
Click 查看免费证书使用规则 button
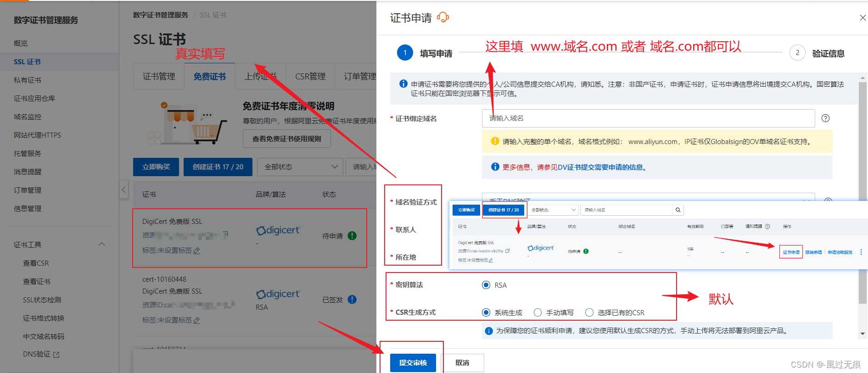[287, 139]
